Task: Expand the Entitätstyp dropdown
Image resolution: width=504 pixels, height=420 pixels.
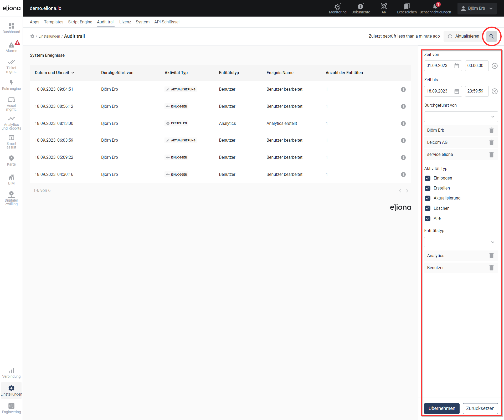Action: coord(461,242)
